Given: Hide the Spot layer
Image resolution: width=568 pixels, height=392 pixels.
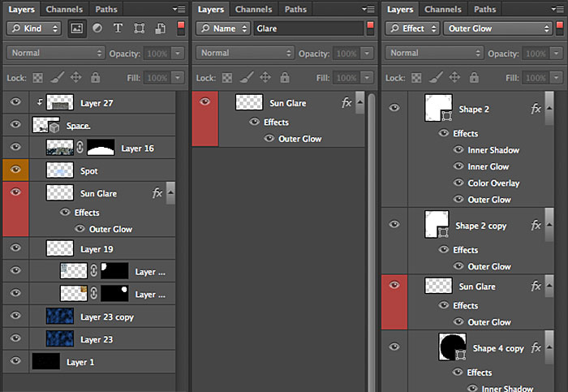Looking at the screenshot, I should point(15,170).
